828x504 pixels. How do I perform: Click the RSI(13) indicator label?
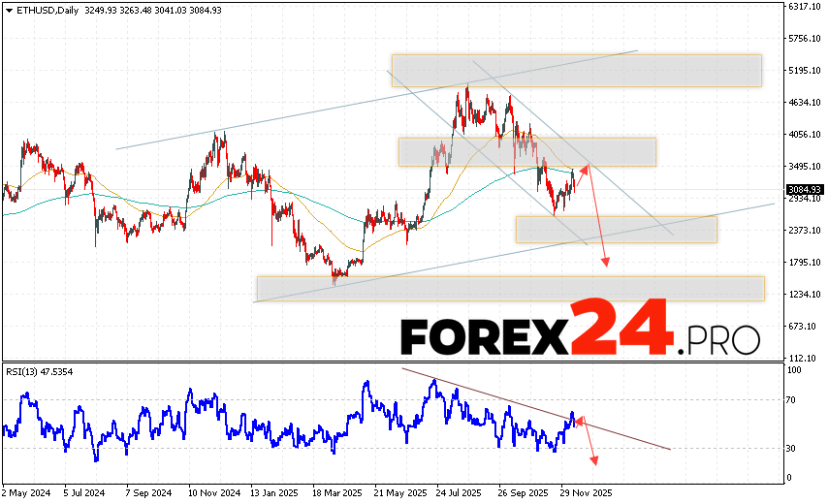click(25, 371)
